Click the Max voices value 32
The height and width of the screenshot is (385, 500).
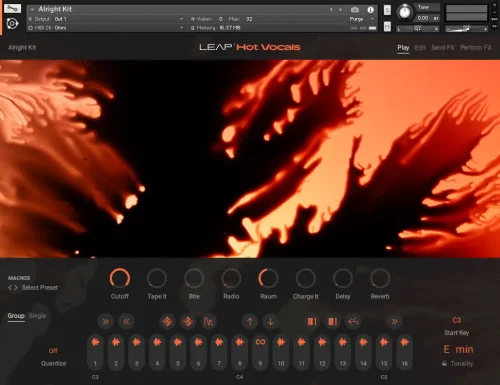coord(249,19)
